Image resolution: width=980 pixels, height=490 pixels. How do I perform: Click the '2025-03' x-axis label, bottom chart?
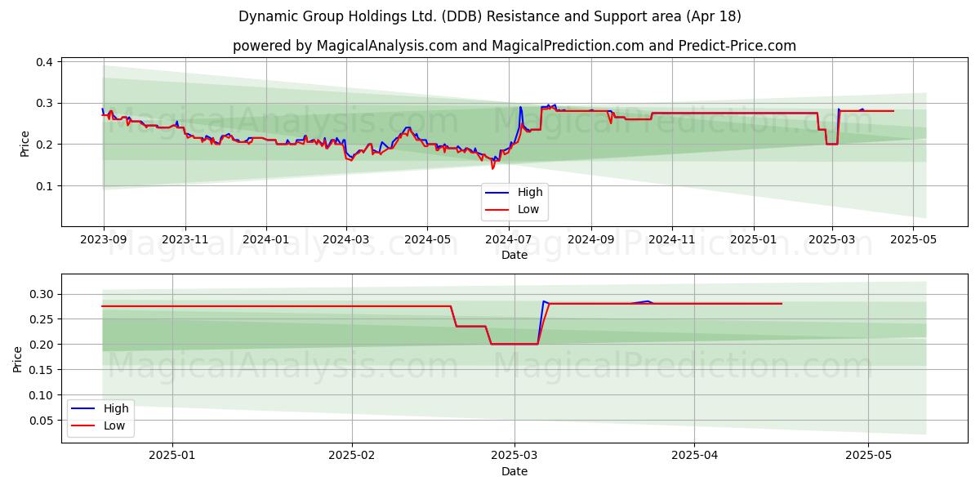(x=514, y=457)
